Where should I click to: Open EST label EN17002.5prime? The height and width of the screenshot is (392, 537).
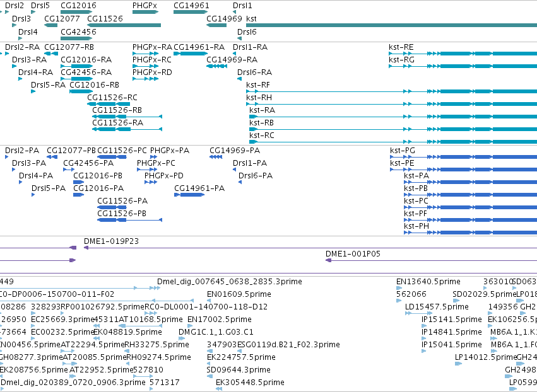click(x=220, y=320)
